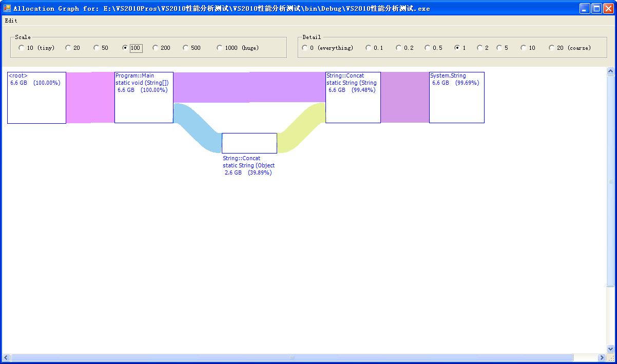Select Scale 1000 (huge) radio button
This screenshot has width=617, height=364.
(238, 48)
